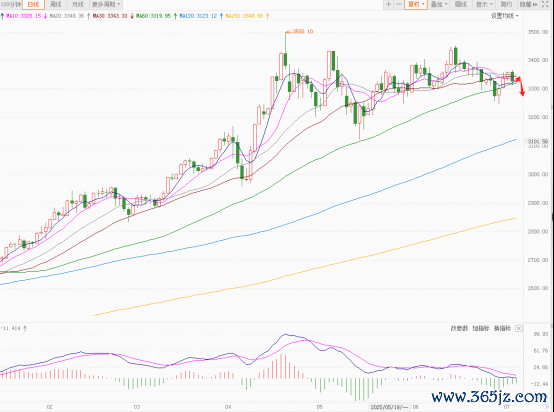Switch to the 120分钟 period tab
Viewport: 554px width, 412px height.
point(11,5)
